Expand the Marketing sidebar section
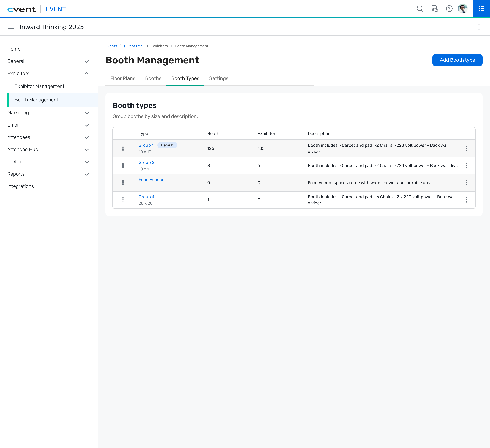This screenshot has height=448, width=490. 87,113
